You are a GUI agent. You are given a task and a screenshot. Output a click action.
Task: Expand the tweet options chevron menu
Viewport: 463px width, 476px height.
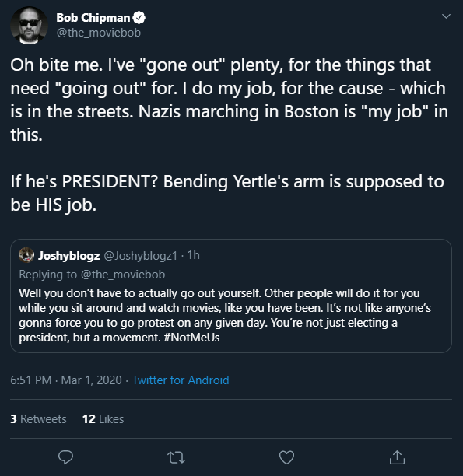446,16
